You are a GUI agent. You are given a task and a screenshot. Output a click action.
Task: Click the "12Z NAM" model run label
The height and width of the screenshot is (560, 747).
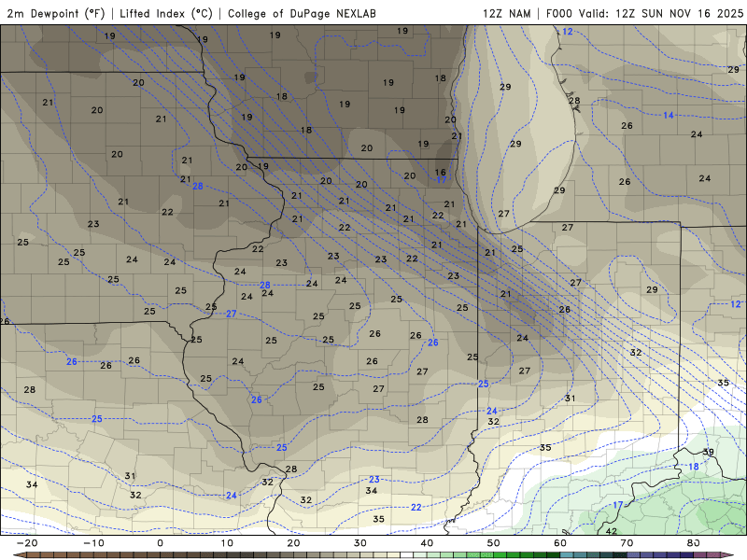(507, 14)
